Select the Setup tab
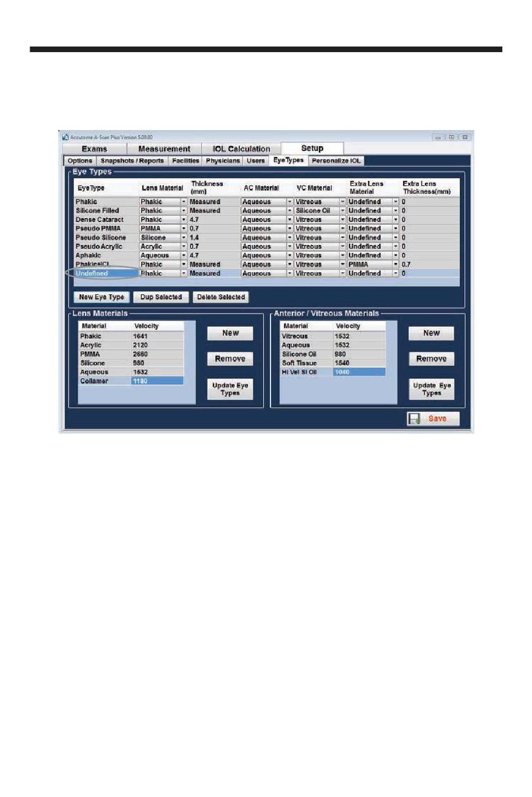This screenshot has height=797, width=532. 312,148
